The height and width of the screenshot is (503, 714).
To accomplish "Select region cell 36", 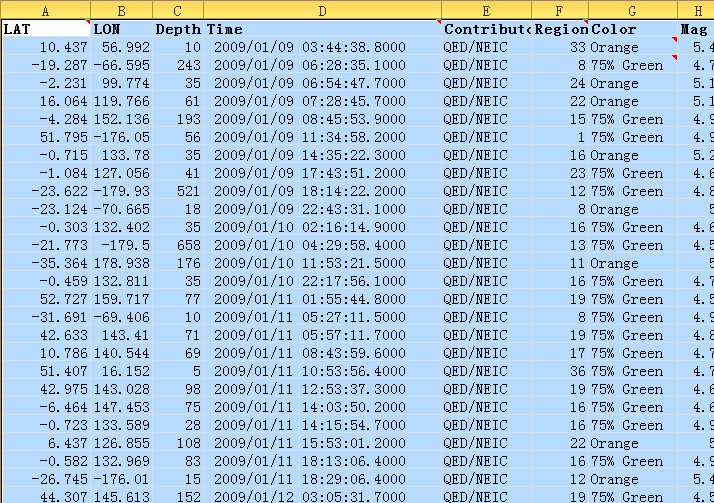I will [560, 371].
